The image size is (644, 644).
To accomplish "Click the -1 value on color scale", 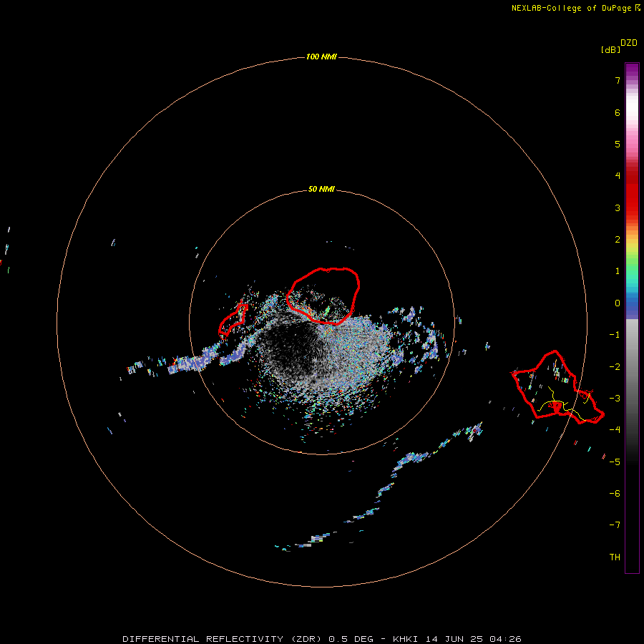I will (615, 335).
